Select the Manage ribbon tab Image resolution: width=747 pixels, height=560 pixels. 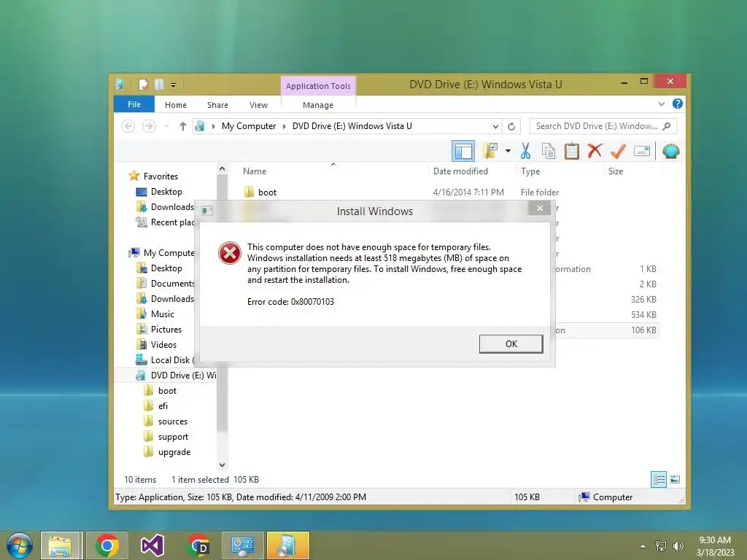coord(318,105)
